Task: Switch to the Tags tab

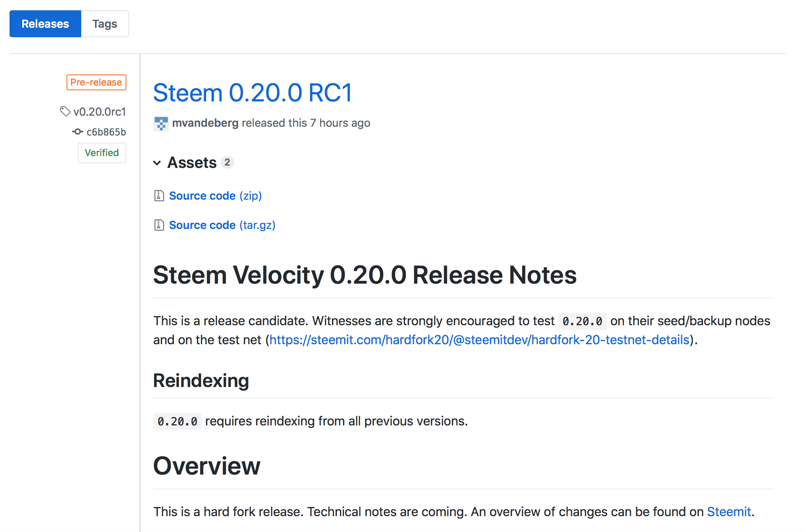Action: coord(105,24)
